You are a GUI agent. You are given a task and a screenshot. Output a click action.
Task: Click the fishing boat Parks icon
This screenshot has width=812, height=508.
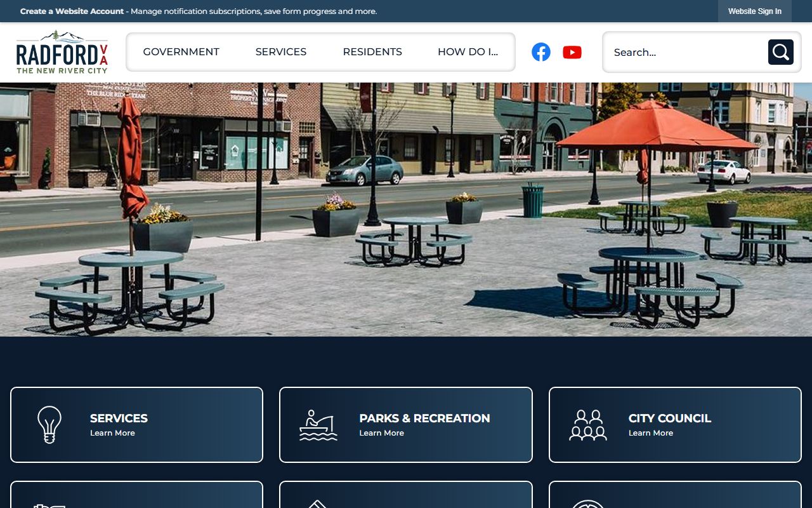pos(318,425)
